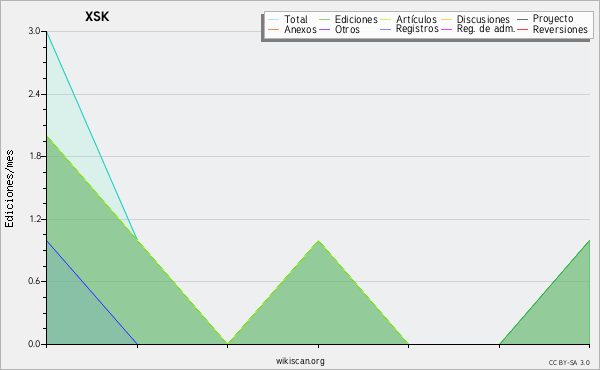Image resolution: width=600 pixels, height=370 pixels.
Task: Click the orange Anexos line swatch
Action: (x=274, y=29)
